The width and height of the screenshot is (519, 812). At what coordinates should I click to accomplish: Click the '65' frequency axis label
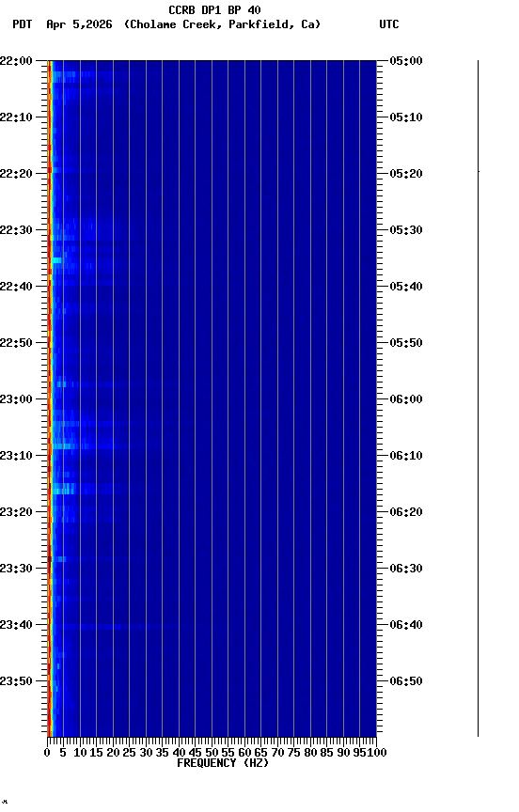260,754
